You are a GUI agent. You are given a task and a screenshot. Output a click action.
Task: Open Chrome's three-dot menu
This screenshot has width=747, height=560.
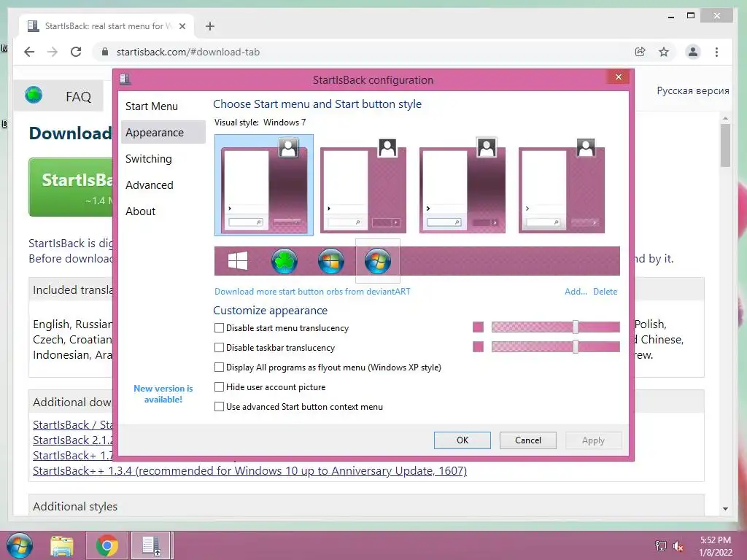click(716, 52)
